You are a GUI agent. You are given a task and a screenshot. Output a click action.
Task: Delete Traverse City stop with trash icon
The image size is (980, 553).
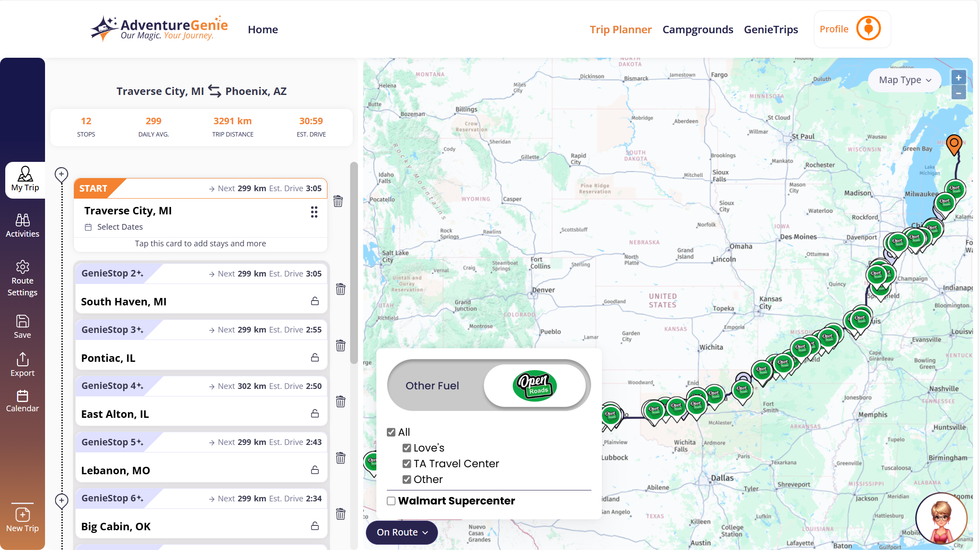pos(338,201)
